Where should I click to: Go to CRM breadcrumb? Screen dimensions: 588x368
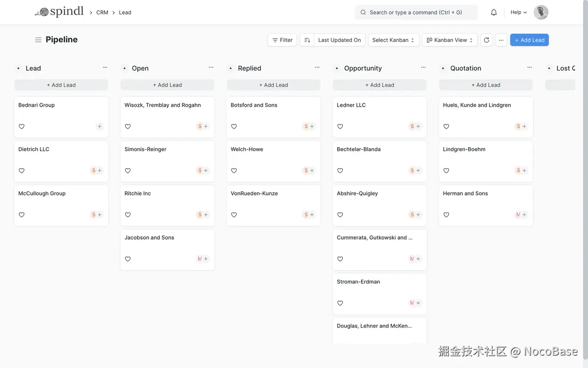pyautogui.click(x=102, y=12)
